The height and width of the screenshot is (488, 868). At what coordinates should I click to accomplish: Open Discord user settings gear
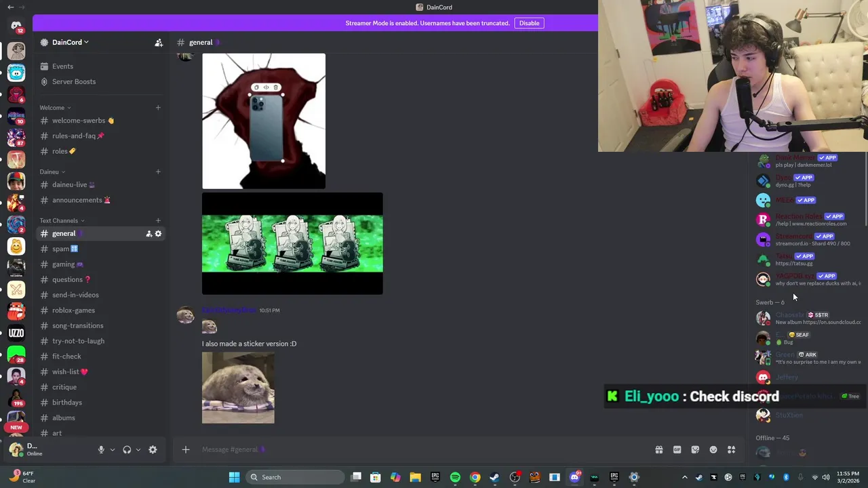tap(153, 449)
